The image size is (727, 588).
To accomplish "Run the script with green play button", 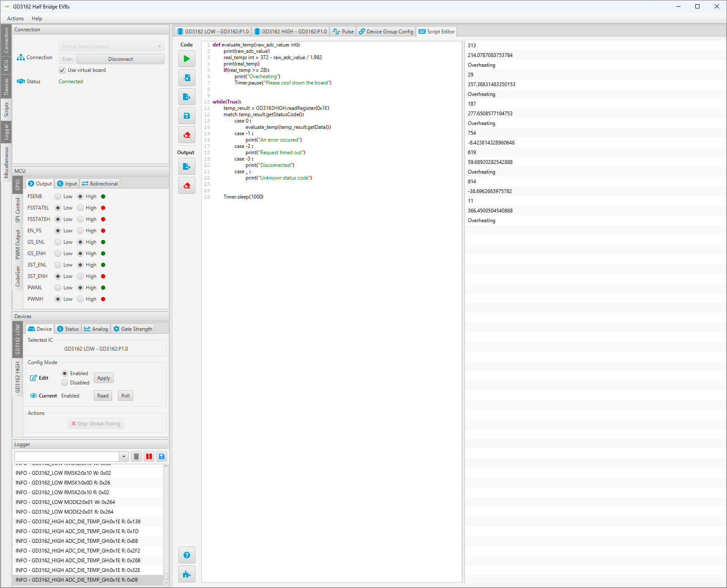I will coord(186,59).
